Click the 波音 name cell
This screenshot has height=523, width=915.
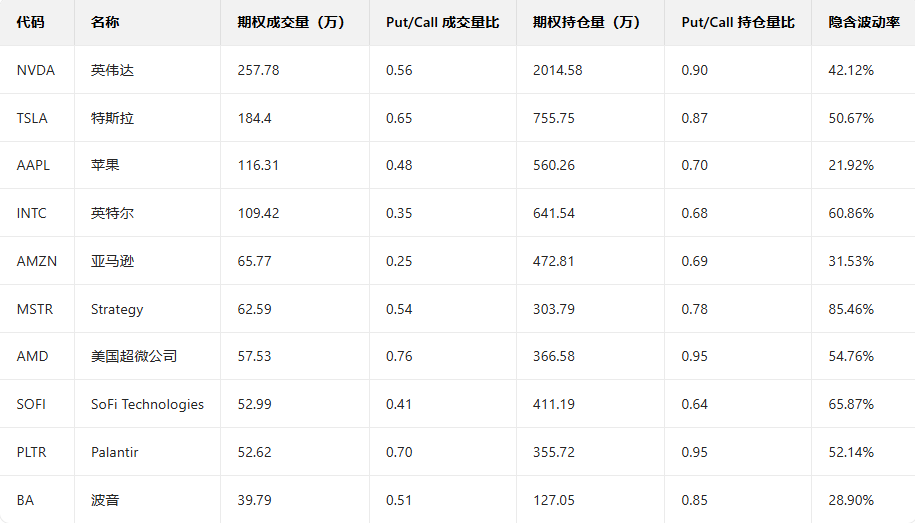(105, 500)
